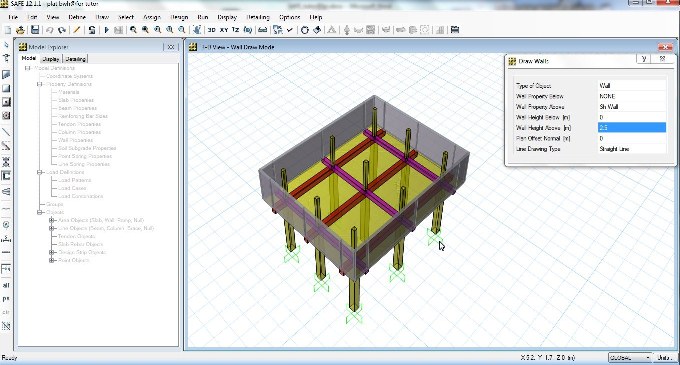
Task: Select 'Load Patterns' in the tree
Action: tap(74, 180)
